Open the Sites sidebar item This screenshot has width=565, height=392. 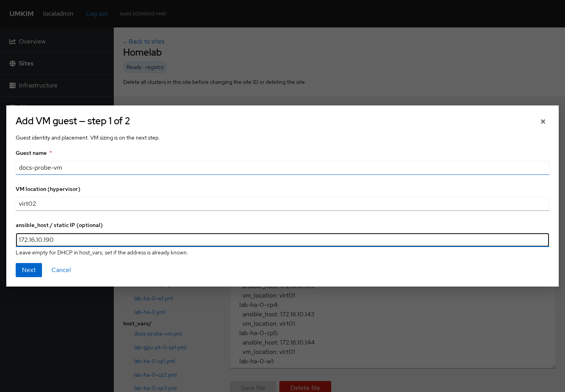pos(57,64)
